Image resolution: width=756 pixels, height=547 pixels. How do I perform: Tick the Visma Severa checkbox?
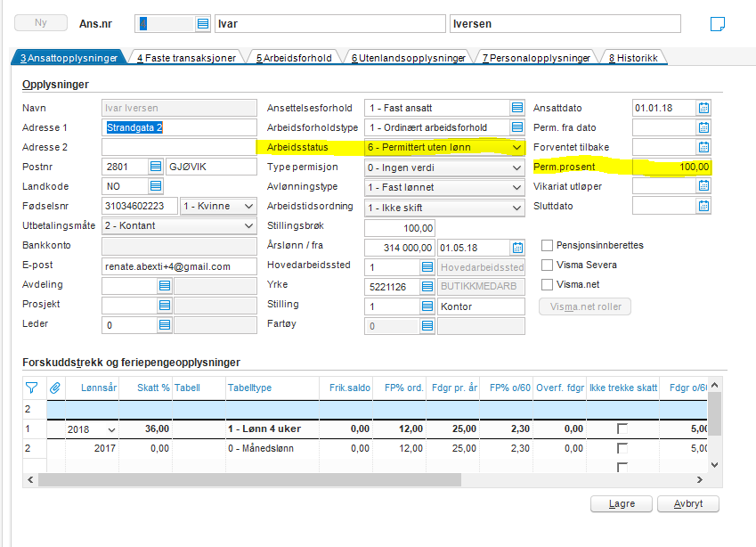(549, 265)
